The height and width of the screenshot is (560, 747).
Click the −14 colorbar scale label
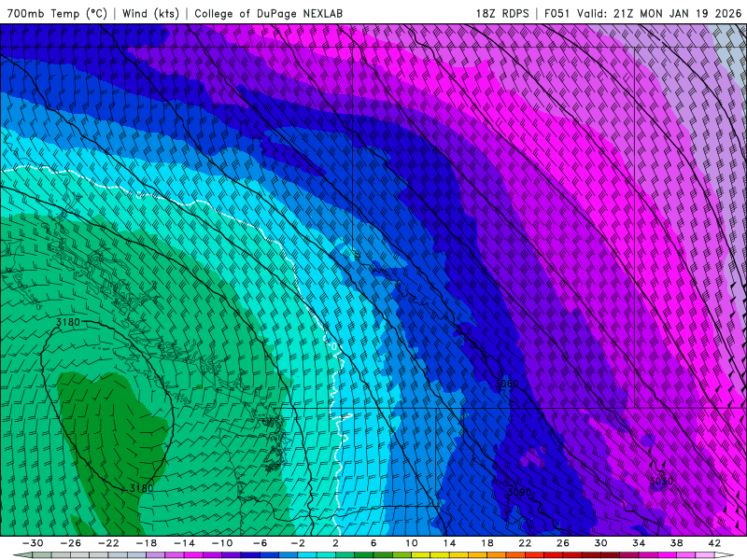pos(184,543)
